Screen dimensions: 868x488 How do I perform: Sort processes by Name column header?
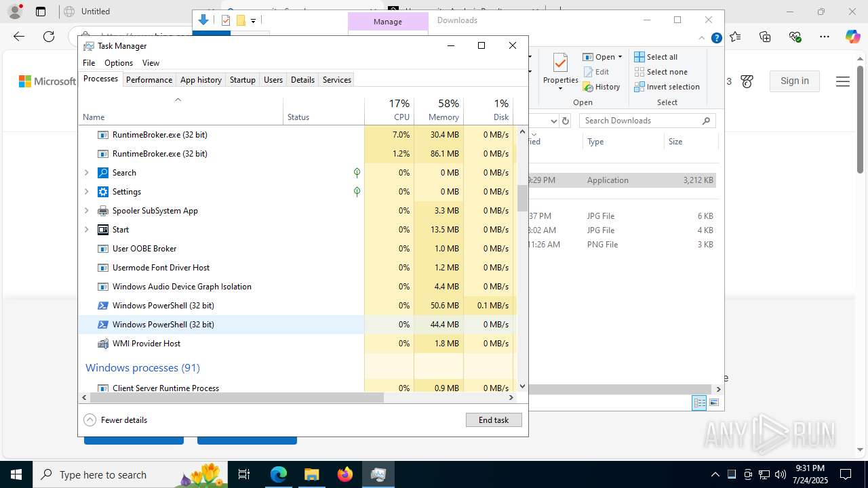[x=181, y=110]
